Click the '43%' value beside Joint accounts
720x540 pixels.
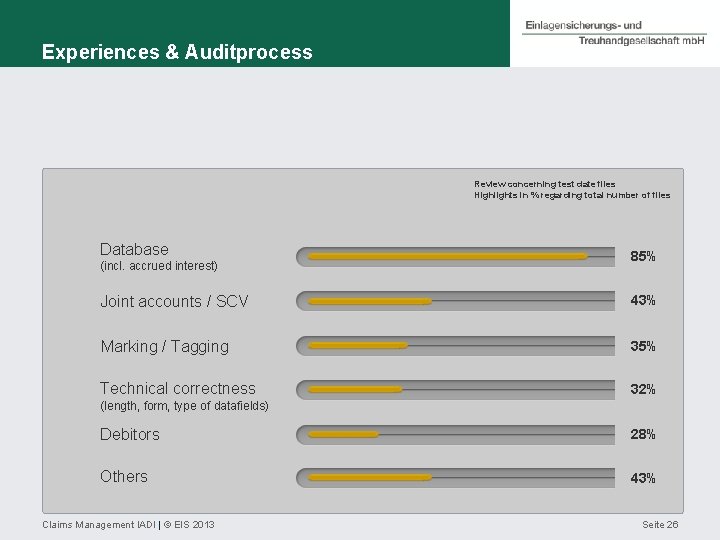tap(643, 300)
